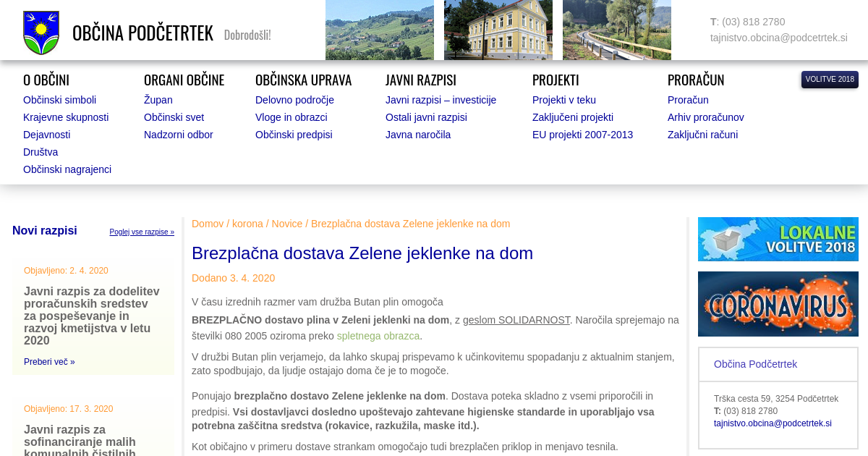Open the Lokalne Volitve 2018 banner

pos(778,239)
